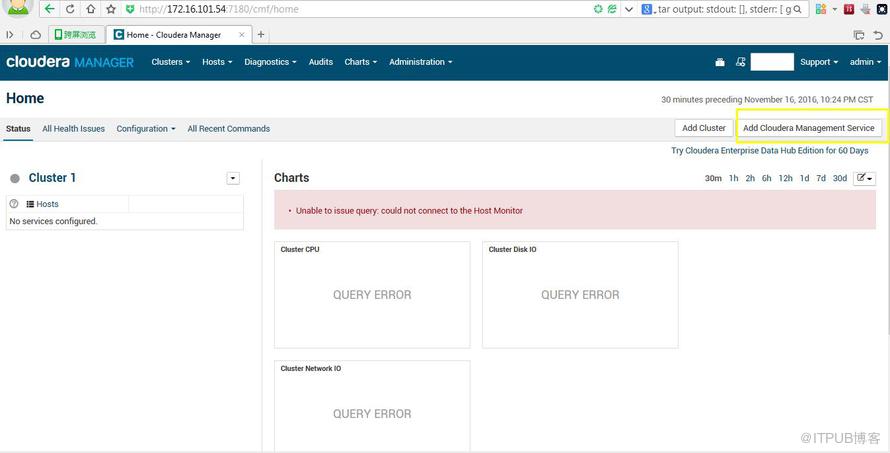Image resolution: width=890 pixels, height=453 pixels.
Task: Click the restore tabs window icon
Action: 859,35
